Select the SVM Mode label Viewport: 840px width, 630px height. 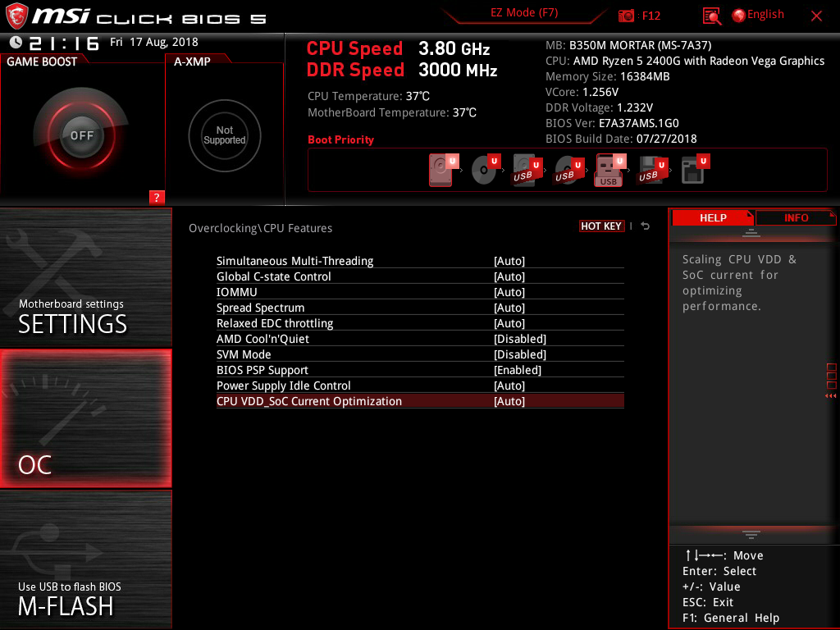[244, 354]
